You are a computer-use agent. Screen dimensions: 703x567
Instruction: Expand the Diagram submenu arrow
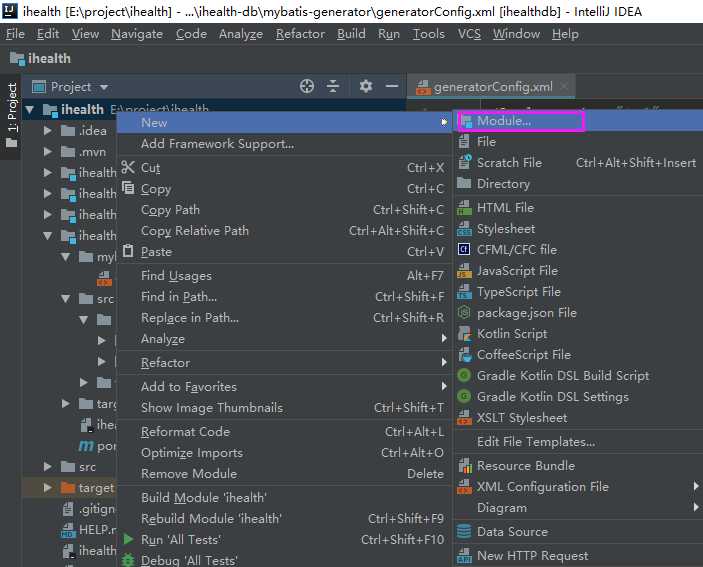pos(696,507)
